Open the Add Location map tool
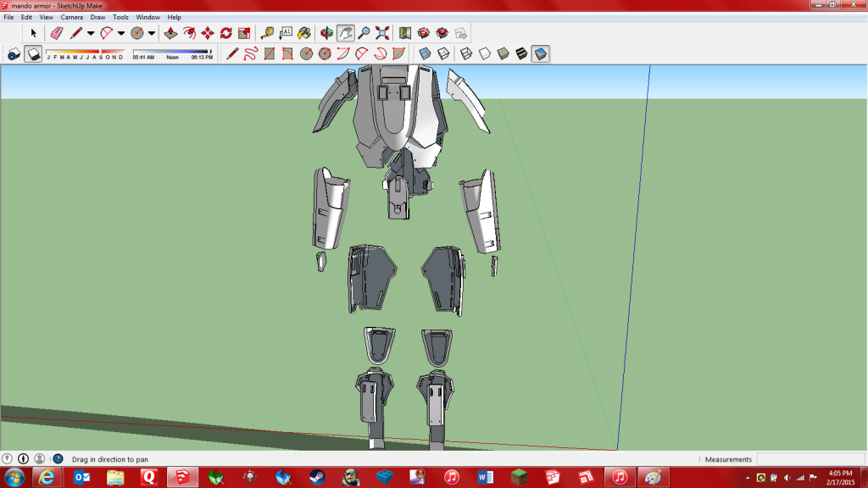Viewport: 868px width, 488px height. pyautogui.click(x=405, y=33)
